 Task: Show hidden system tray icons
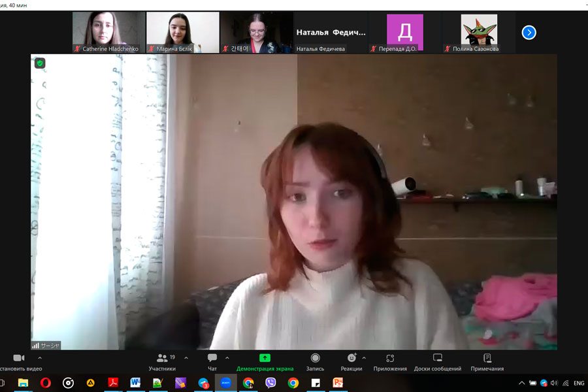pos(521,383)
